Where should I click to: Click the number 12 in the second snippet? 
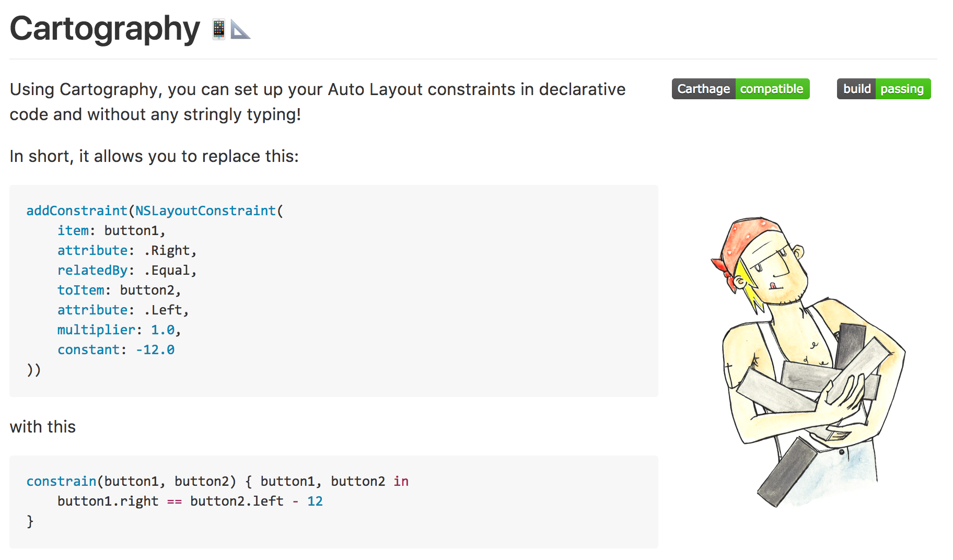(315, 501)
